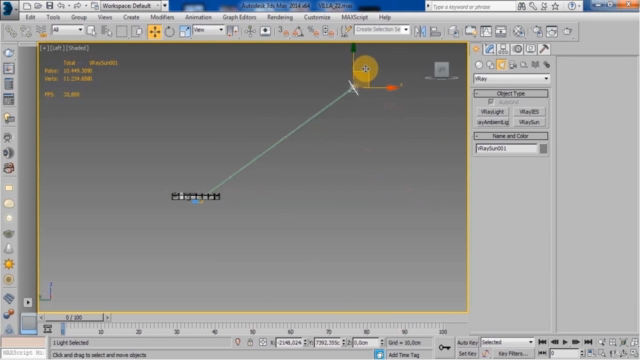
Task: Open Select by Name list
Action: [x=107, y=31]
